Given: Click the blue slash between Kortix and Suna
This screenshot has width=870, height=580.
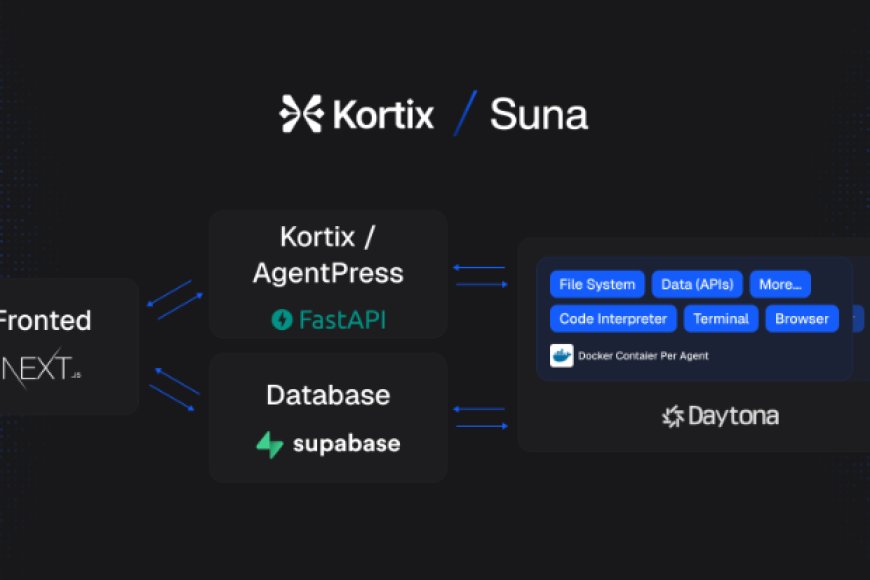Looking at the screenshot, I should pyautogui.click(x=465, y=113).
